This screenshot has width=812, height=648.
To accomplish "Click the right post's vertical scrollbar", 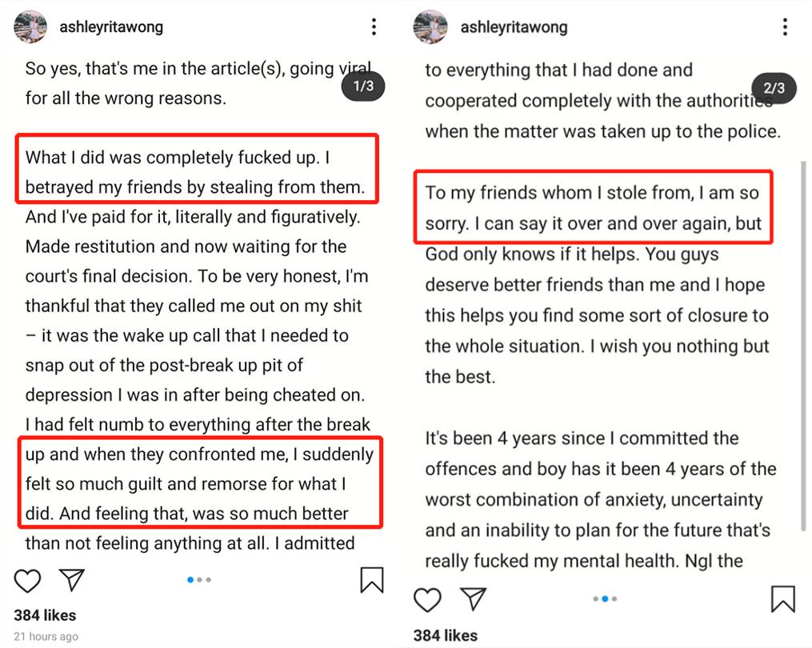I will pyautogui.click(x=802, y=344).
